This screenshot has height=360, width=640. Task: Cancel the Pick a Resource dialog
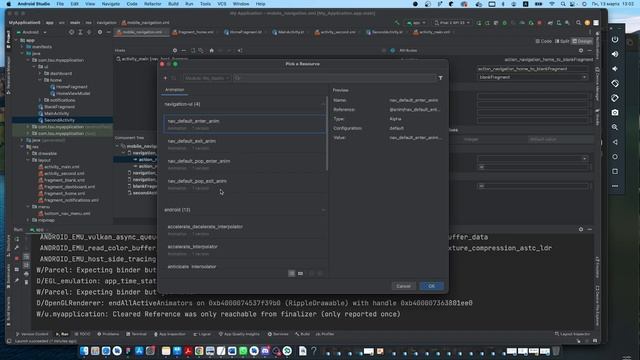click(x=403, y=286)
